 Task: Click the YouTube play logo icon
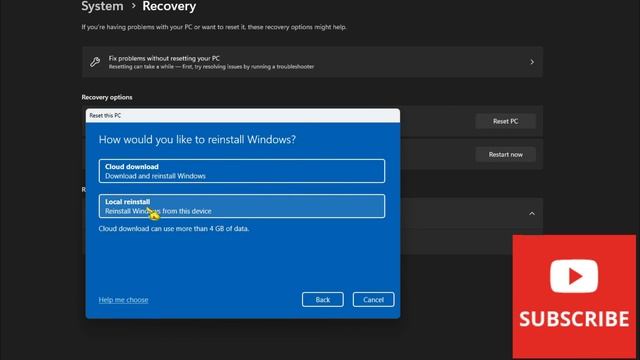[x=574, y=276]
